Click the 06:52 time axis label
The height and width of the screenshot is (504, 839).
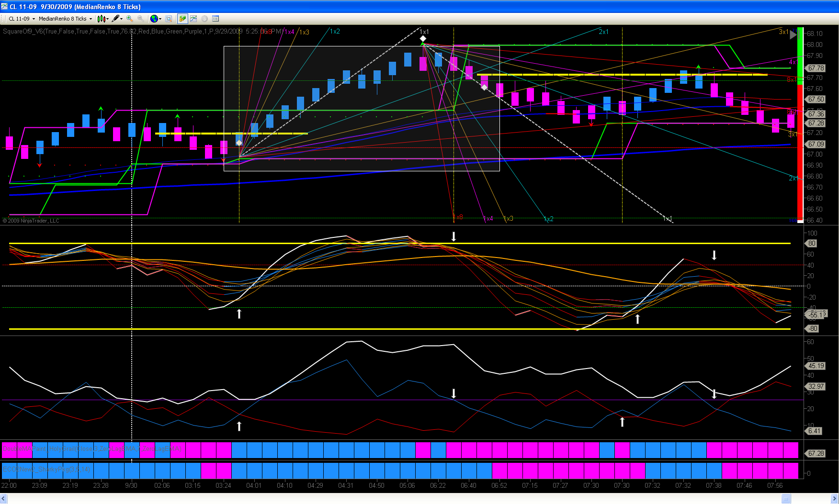(499, 485)
